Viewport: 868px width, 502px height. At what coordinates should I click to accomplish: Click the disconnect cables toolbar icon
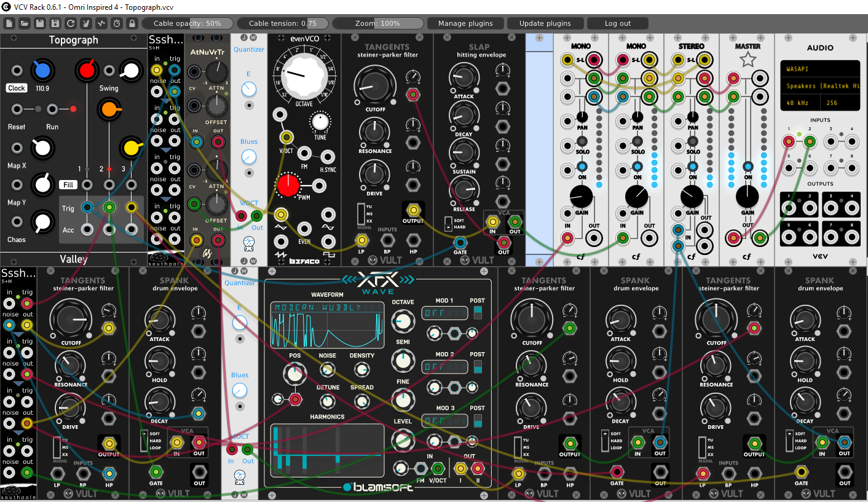point(86,23)
